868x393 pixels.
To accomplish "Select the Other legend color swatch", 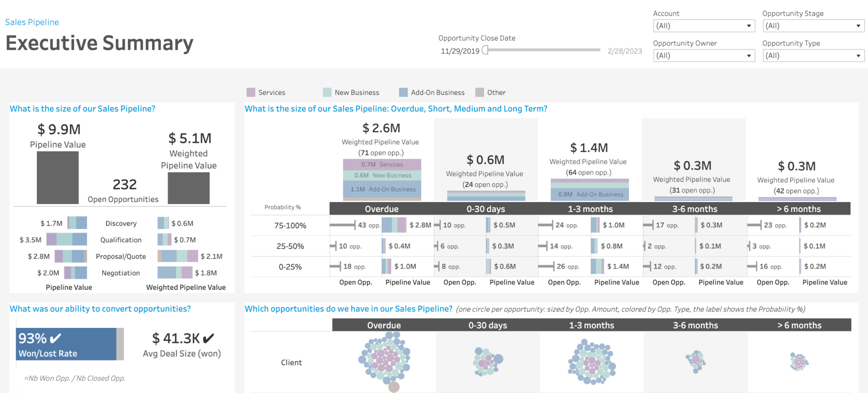I will 480,92.
